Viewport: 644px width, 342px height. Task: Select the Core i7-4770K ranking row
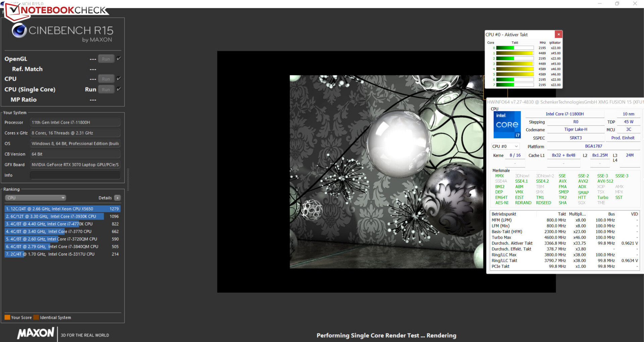point(62,224)
